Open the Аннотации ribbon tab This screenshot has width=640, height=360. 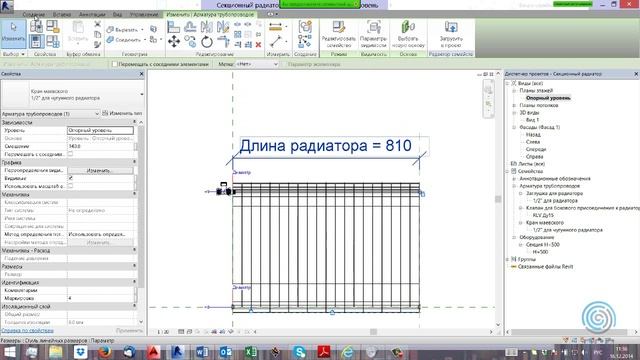pos(92,14)
